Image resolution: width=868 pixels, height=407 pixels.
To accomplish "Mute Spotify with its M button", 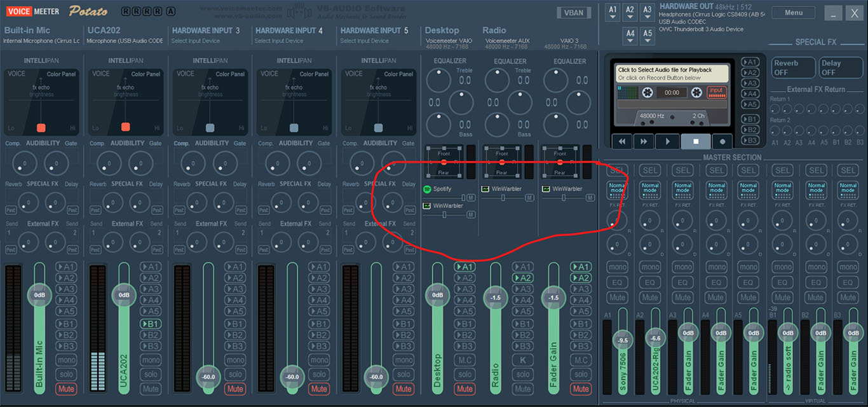I will point(471,198).
